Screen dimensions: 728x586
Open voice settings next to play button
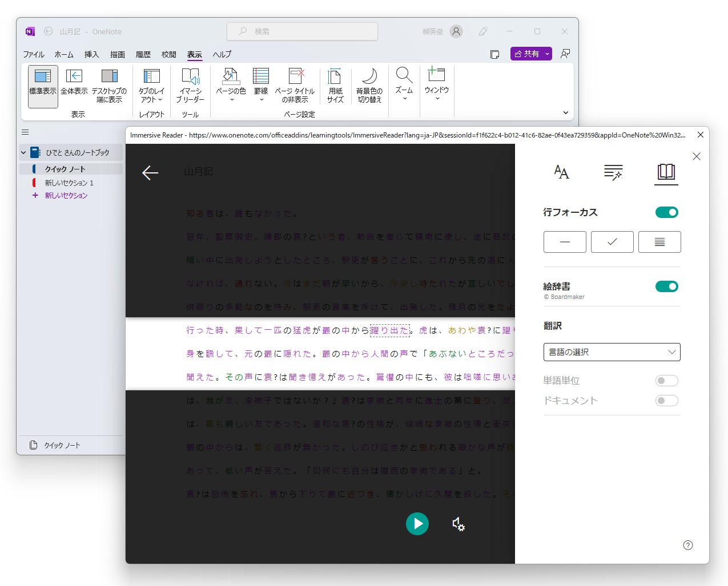458,524
